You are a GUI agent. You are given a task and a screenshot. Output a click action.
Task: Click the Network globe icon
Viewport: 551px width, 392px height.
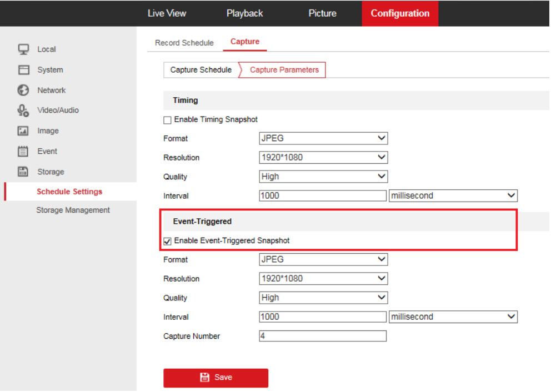pos(23,90)
